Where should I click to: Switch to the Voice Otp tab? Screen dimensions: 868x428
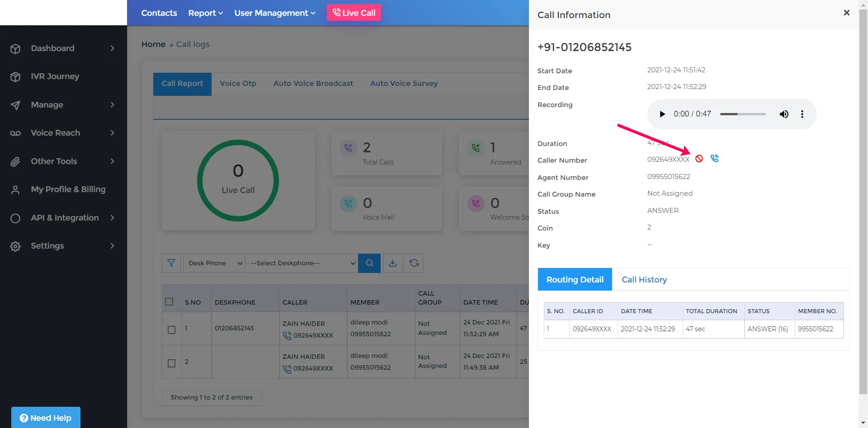[238, 84]
